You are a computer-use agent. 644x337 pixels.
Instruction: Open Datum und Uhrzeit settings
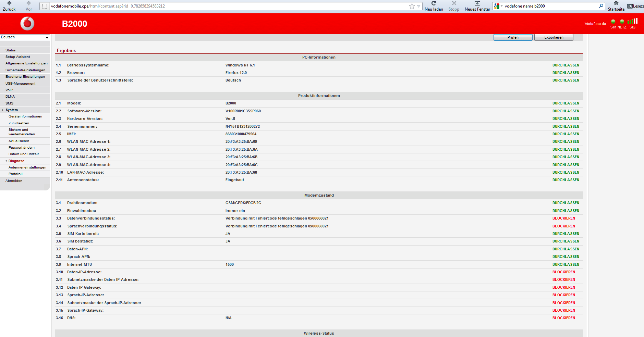point(24,154)
